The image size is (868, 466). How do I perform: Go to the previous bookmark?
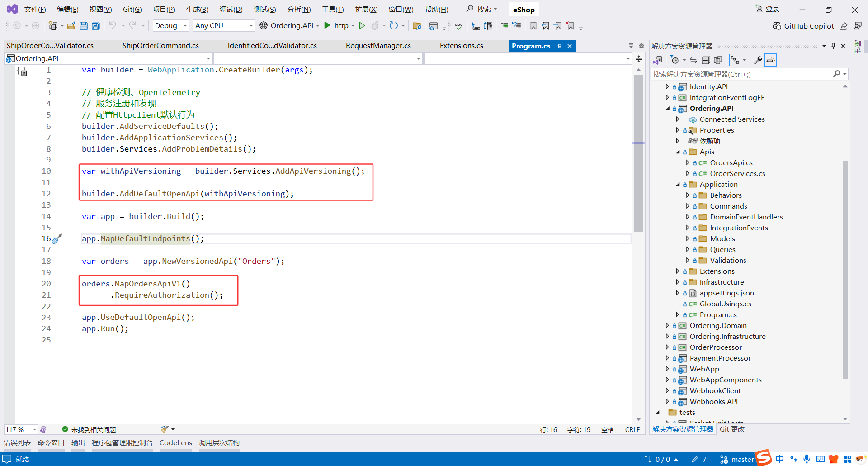pyautogui.click(x=546, y=26)
